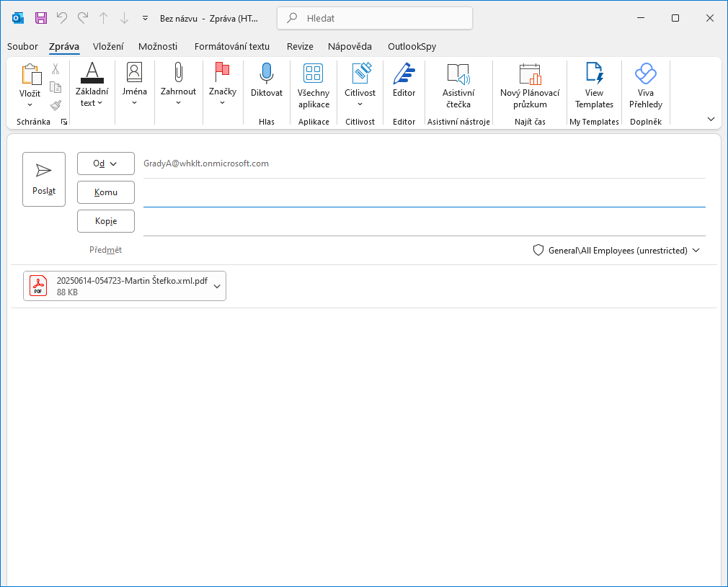Open attachment options dropdown arrow
Image resolution: width=728 pixels, height=587 pixels.
tap(217, 287)
